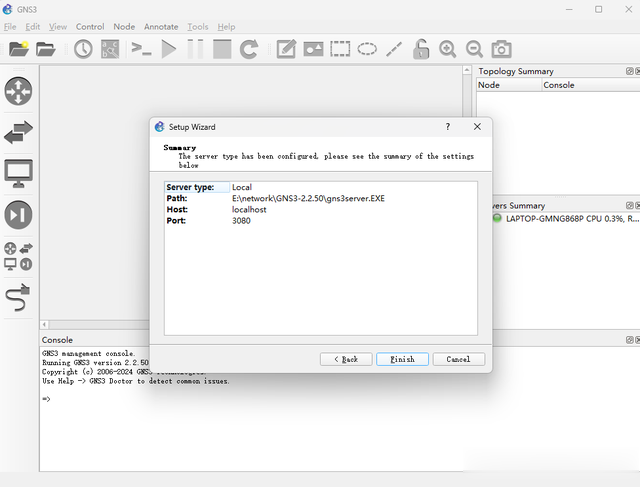The image size is (640, 487).
Task: Browse end devices monitor icon
Action: [18, 173]
